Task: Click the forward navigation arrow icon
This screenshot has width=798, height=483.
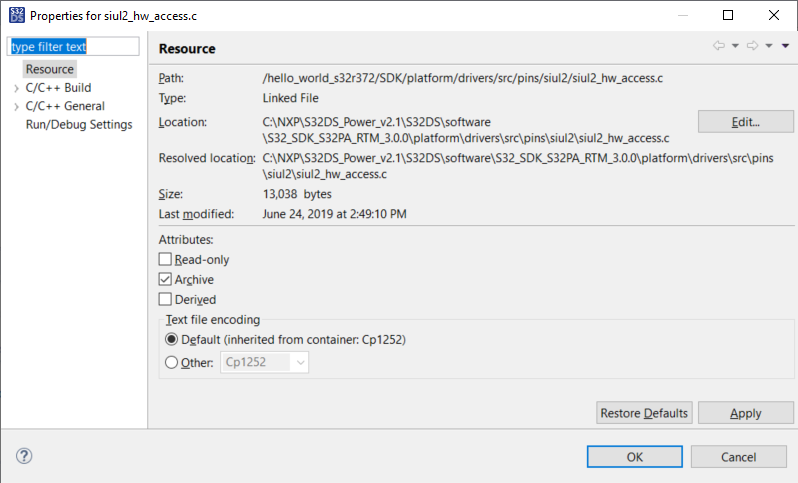Action: (752, 46)
